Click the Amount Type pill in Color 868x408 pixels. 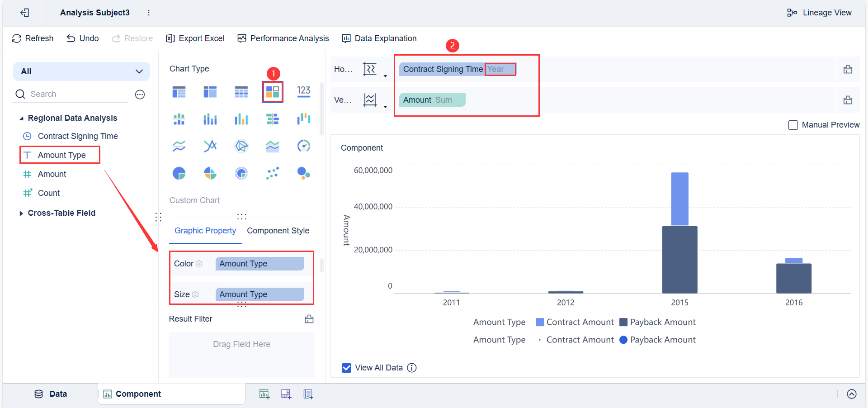pos(260,264)
